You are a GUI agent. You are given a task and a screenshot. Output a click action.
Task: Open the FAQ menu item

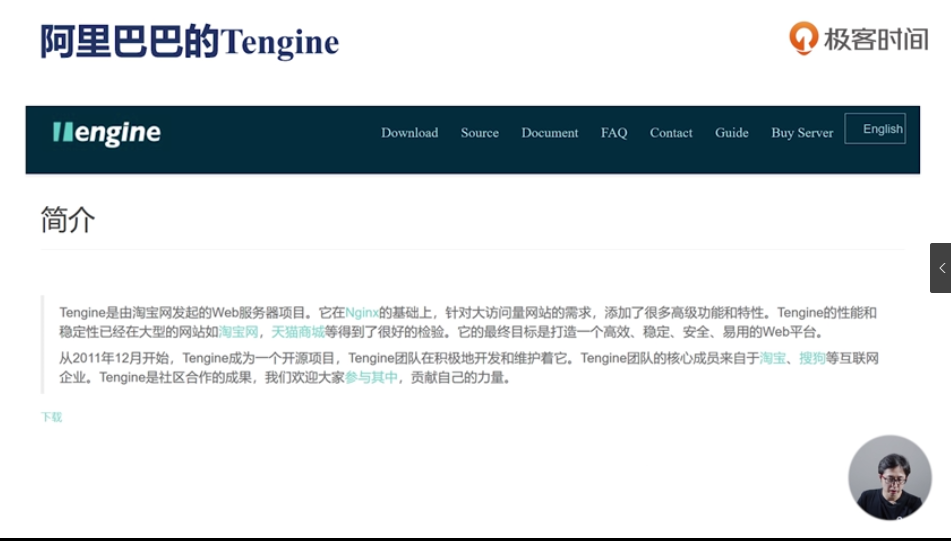click(x=614, y=133)
